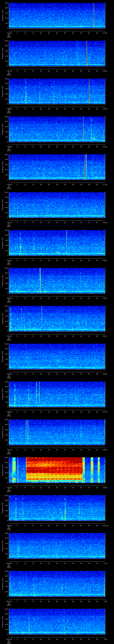Image resolution: width=114 pixels, height=644 pixels.
Task: Open the spectrogram panel starting at 7:51:00
Action: click(x=57, y=205)
